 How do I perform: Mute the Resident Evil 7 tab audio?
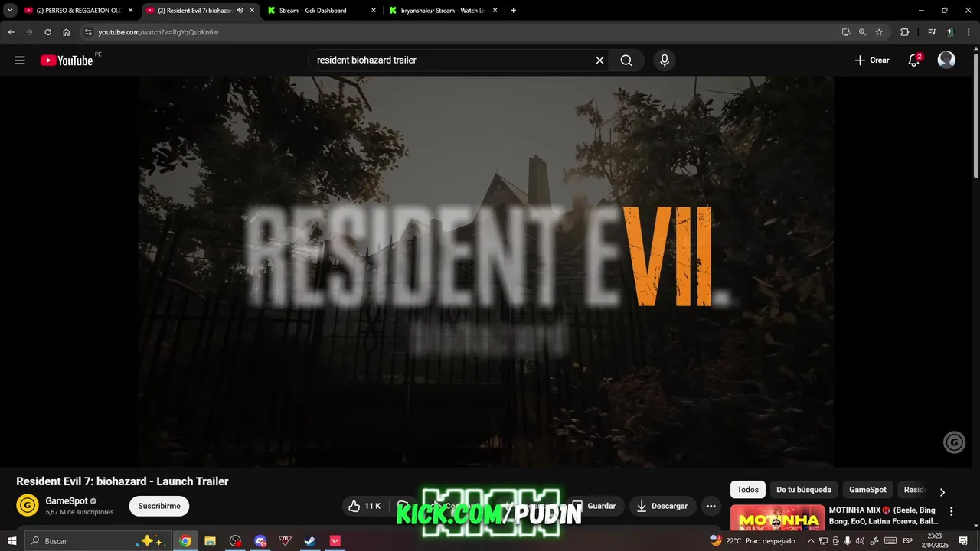[x=240, y=11]
